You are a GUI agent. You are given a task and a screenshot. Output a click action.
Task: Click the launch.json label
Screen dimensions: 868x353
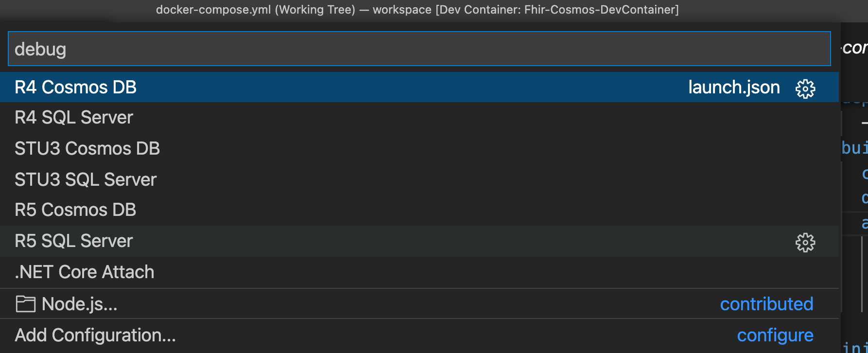(734, 88)
